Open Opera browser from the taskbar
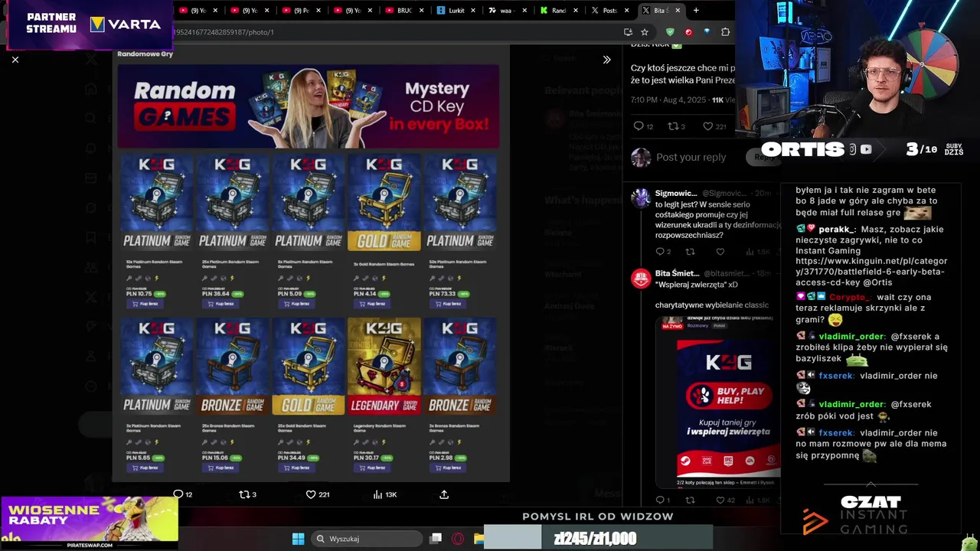Image resolution: width=980 pixels, height=551 pixels. tap(458, 539)
